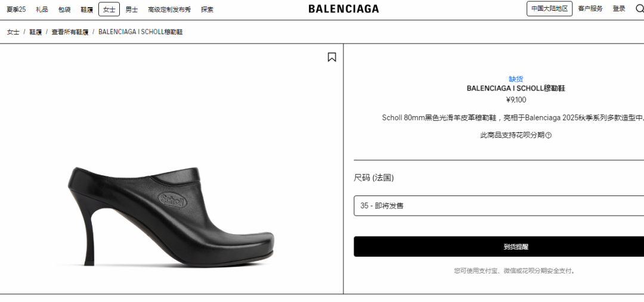
Task: Open the 夏季25 menu
Action: pyautogui.click(x=16, y=10)
